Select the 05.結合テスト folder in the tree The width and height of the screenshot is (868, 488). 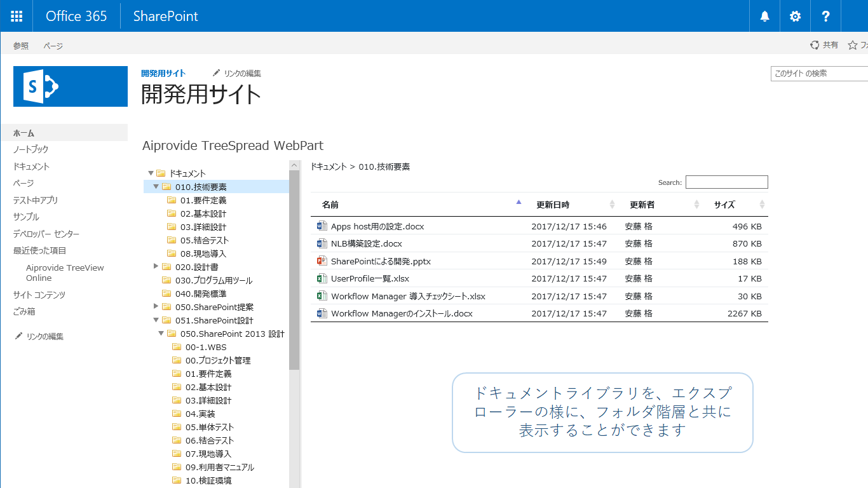point(205,240)
